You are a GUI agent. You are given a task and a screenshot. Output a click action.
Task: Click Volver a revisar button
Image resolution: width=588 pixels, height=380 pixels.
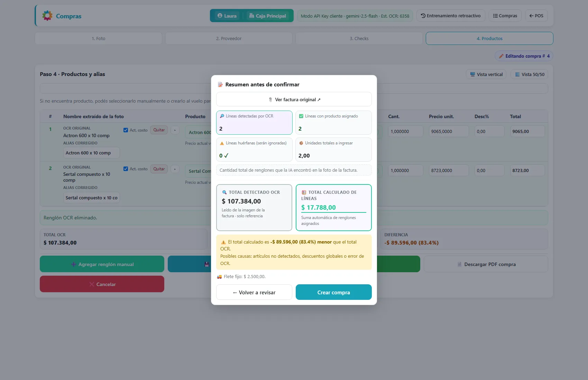coord(254,292)
